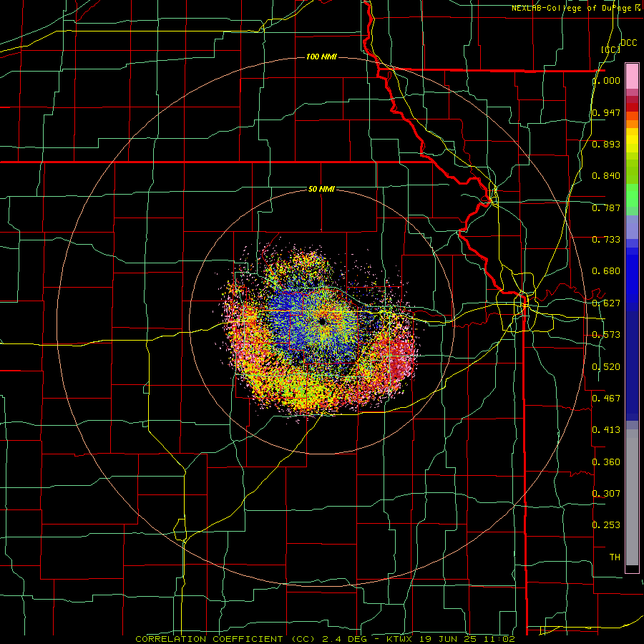Pick the bright green segment of color bar
Viewport: 644px width, 644px height.
pos(632,195)
